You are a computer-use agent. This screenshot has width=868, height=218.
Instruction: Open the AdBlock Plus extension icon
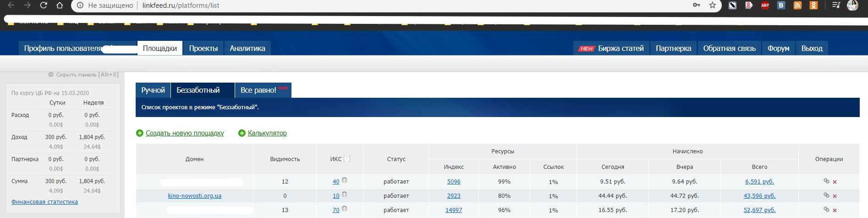click(765, 6)
